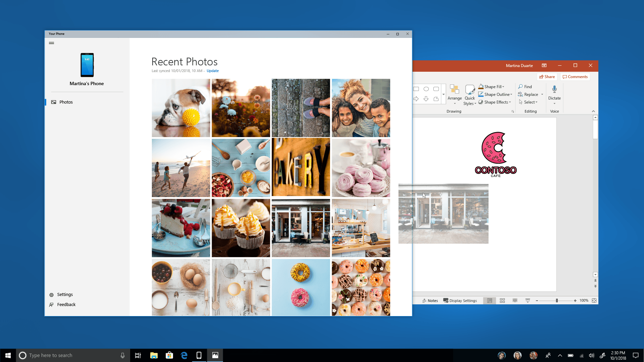
Task: Enable Normal view in PowerPoint
Action: click(x=489, y=301)
